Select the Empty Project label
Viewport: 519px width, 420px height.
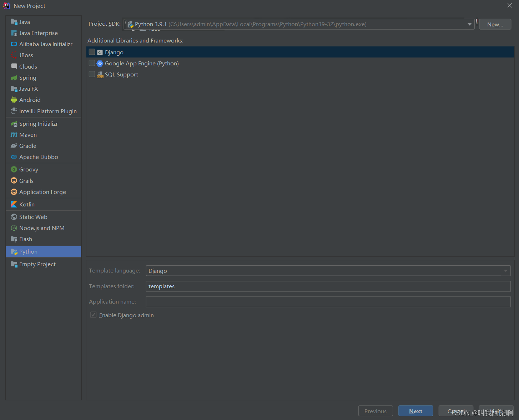pyautogui.click(x=37, y=264)
